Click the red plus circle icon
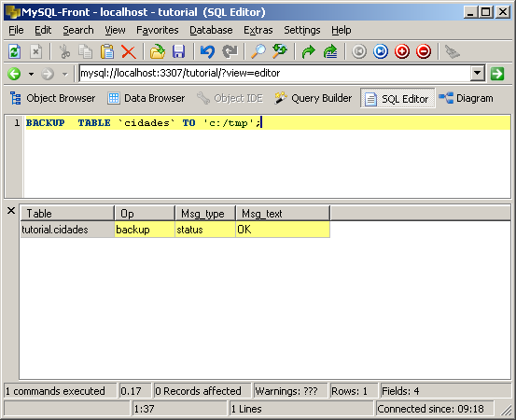This screenshot has height=420, width=516. point(402,51)
